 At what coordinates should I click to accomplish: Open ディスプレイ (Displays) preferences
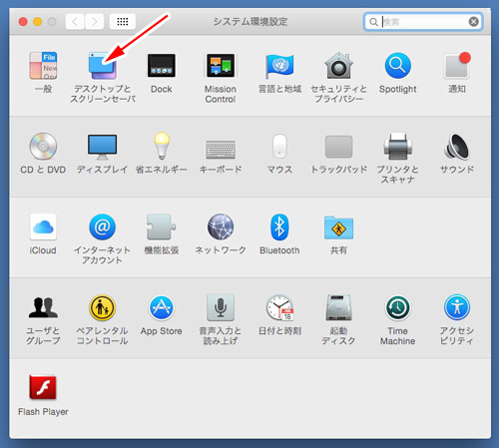point(103,147)
